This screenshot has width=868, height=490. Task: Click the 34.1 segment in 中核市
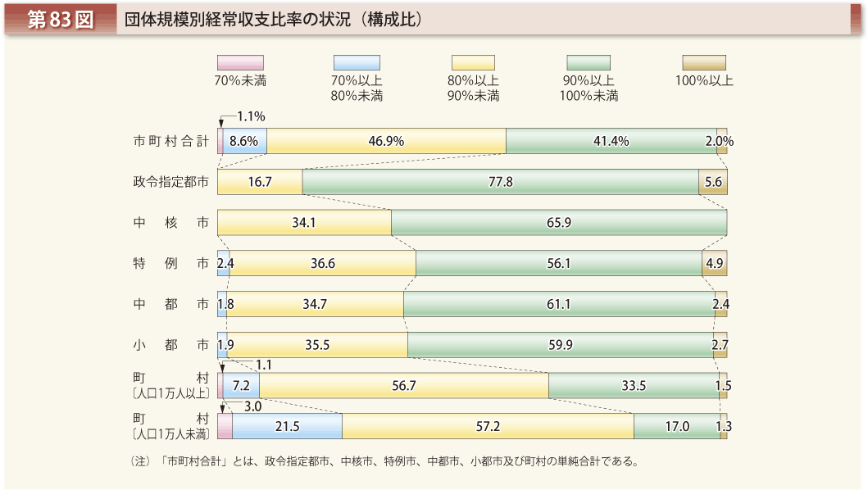(x=304, y=223)
